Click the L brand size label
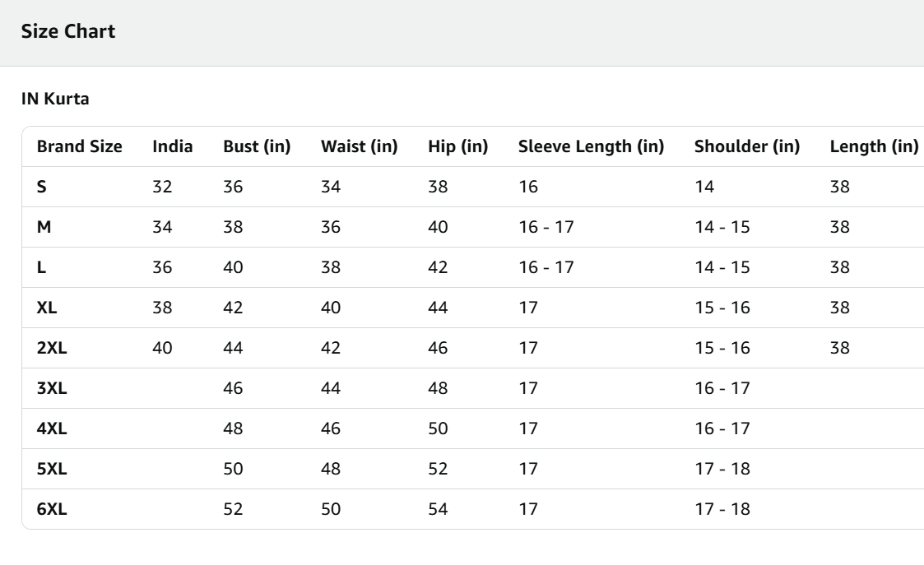Viewport: 924px width, 565px height. coord(40,267)
